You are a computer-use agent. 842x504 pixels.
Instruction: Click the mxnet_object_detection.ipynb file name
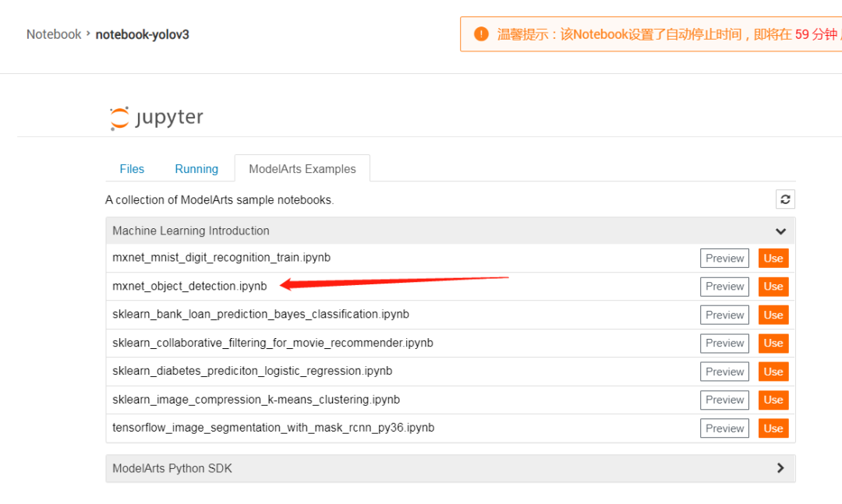[189, 286]
